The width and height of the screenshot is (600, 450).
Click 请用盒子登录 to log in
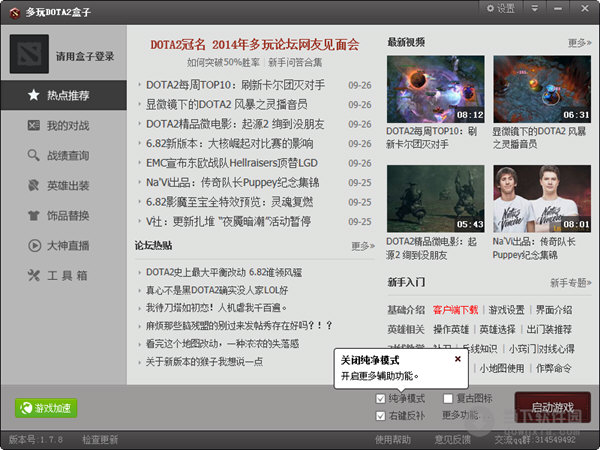pyautogui.click(x=85, y=57)
